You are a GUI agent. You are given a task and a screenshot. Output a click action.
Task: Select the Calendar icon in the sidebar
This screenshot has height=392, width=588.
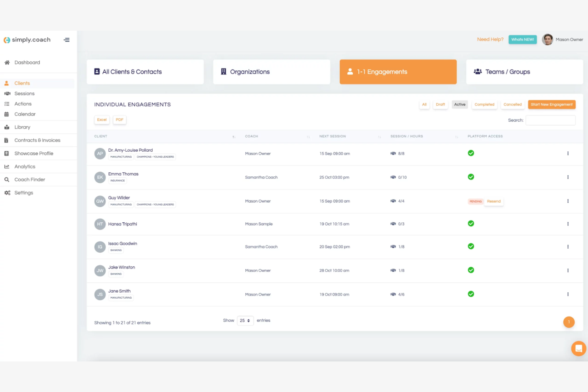coord(7,114)
